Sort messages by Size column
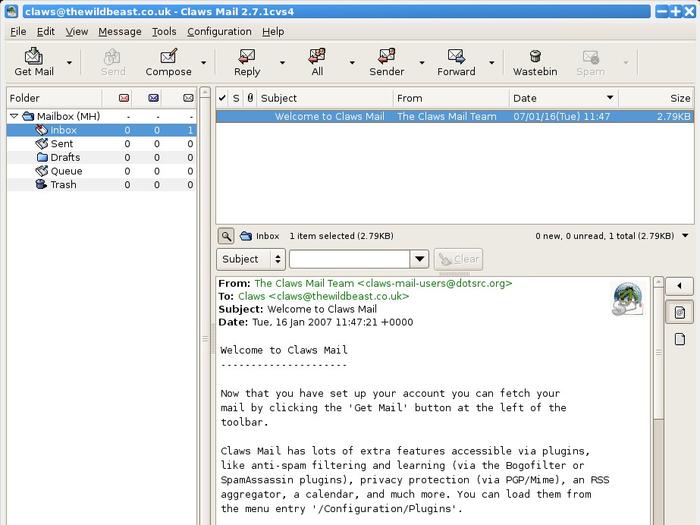The height and width of the screenshot is (525, 700). pyautogui.click(x=656, y=98)
